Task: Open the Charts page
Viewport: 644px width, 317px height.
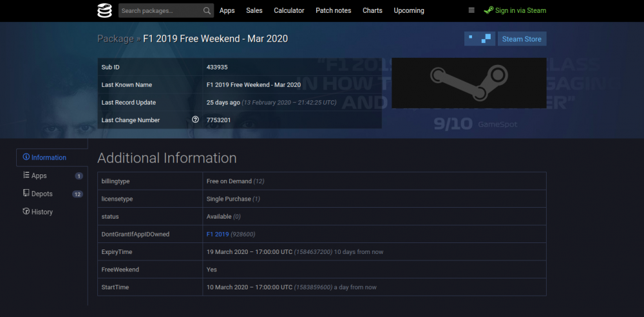Action: pyautogui.click(x=372, y=11)
